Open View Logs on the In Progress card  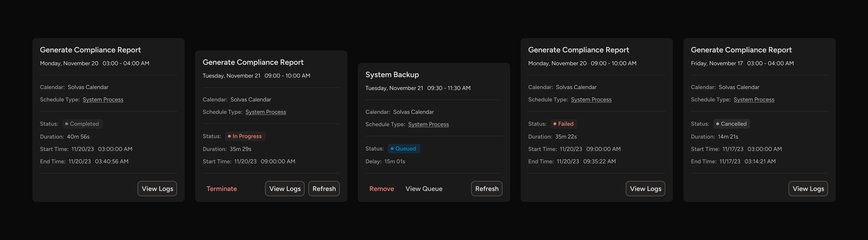click(x=285, y=188)
